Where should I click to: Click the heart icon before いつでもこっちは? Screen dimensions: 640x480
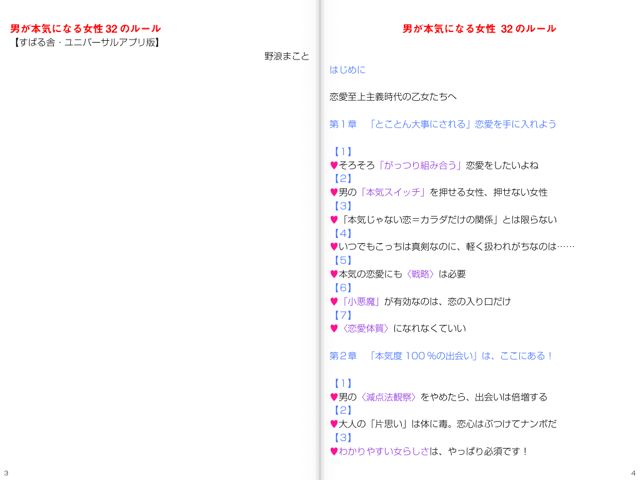[x=334, y=247]
